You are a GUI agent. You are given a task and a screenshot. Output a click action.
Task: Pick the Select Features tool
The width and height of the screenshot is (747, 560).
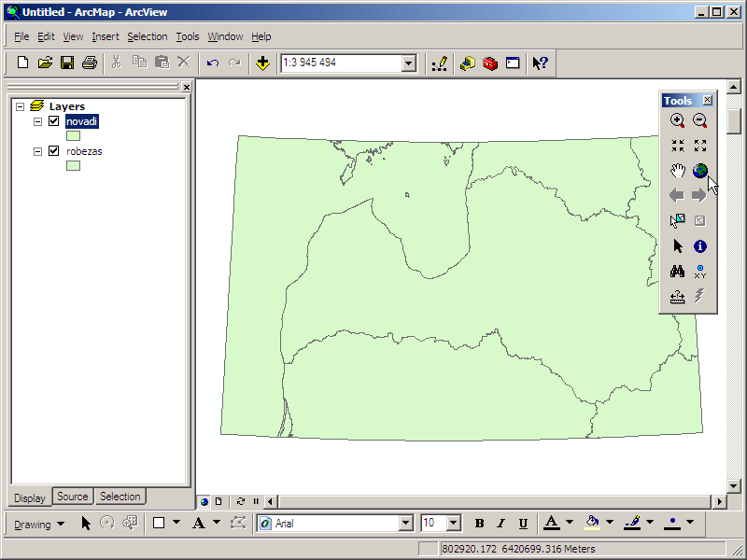(678, 220)
